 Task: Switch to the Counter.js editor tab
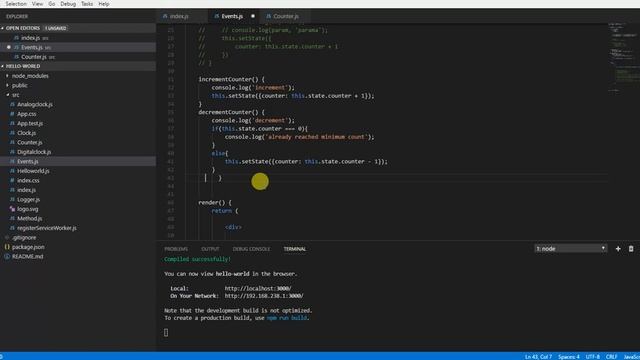coord(286,16)
